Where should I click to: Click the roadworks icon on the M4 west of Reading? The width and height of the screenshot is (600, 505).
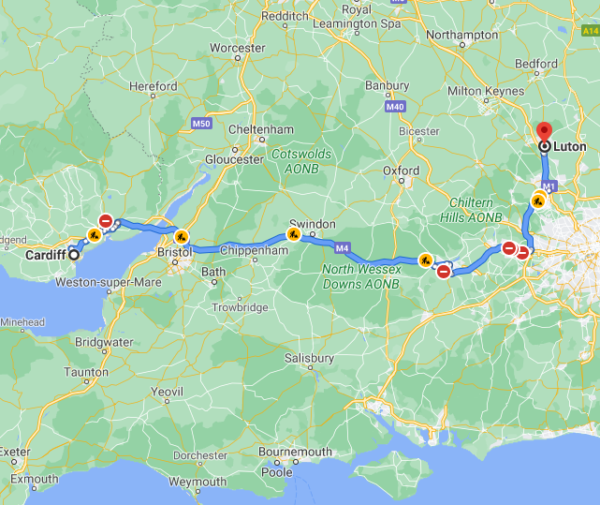pos(425,261)
